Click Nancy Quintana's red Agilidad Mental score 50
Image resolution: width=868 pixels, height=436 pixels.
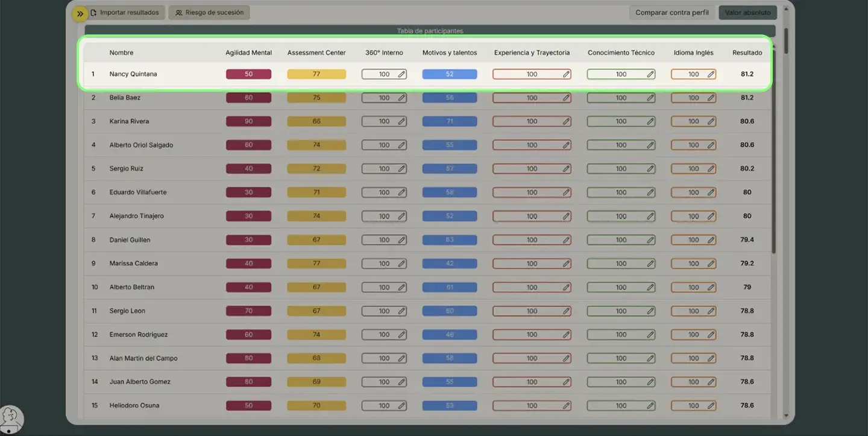(x=248, y=74)
